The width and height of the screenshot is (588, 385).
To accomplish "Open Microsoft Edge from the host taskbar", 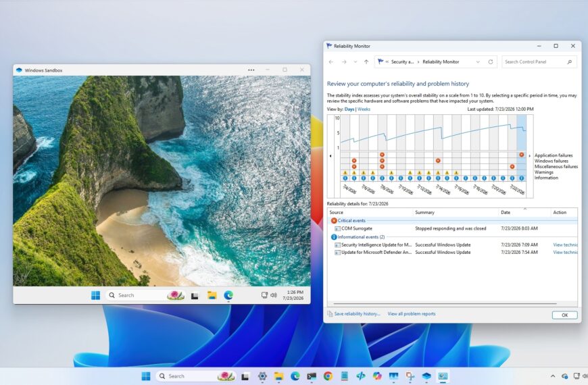I will (x=295, y=376).
